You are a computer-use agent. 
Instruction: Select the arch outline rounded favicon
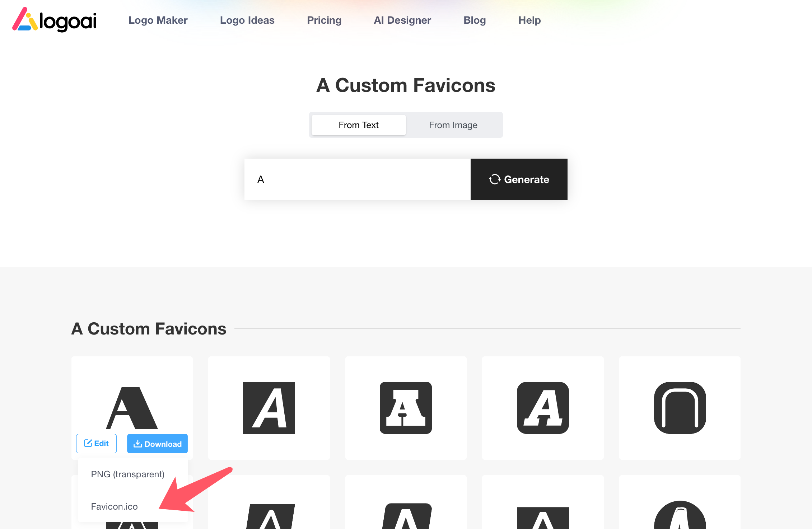680,408
